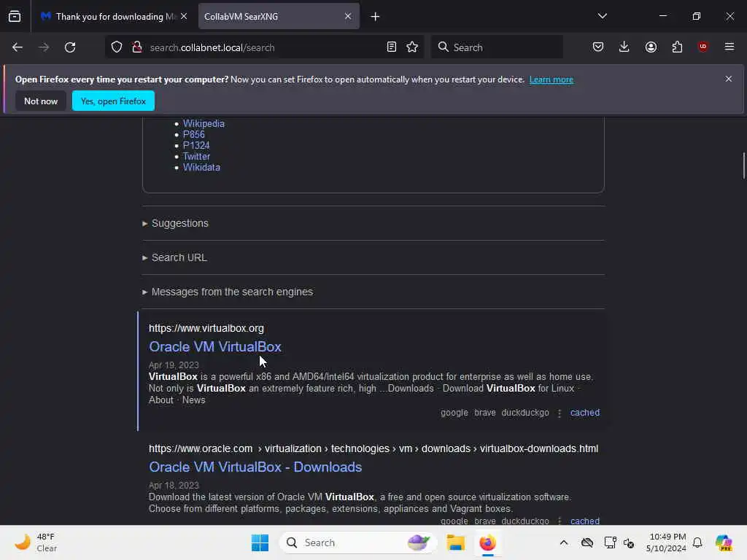Close the 'Thank you for downloading' tab
The height and width of the screenshot is (560, 747).
pos(184,17)
